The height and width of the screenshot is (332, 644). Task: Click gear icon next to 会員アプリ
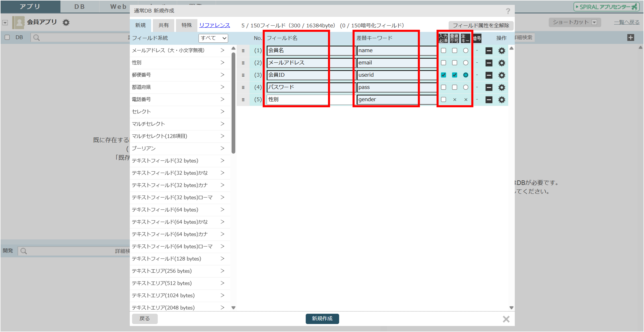(66, 22)
